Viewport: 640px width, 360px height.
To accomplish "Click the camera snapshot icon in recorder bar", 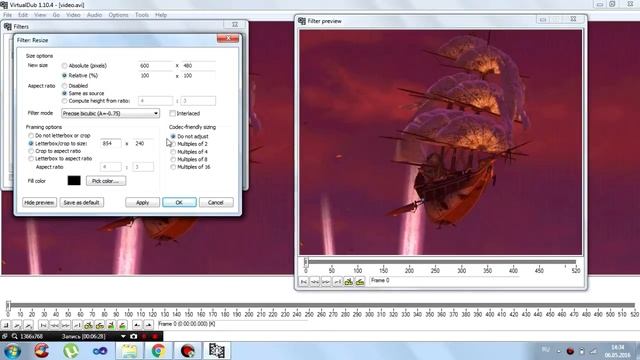I will coord(133,336).
